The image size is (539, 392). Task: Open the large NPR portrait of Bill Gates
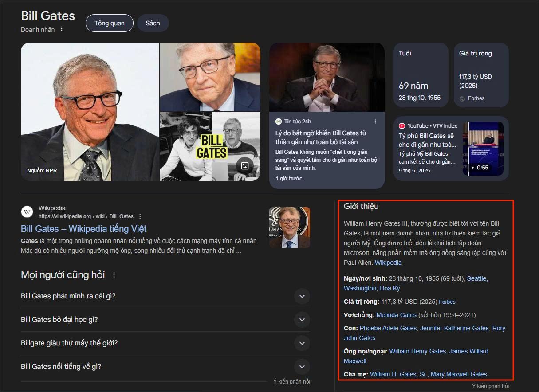[90, 112]
